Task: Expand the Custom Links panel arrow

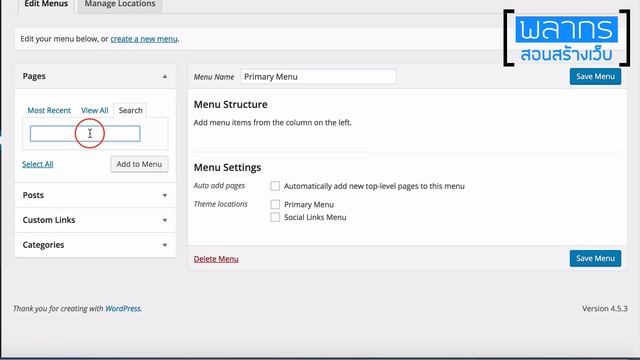Action: point(164,220)
